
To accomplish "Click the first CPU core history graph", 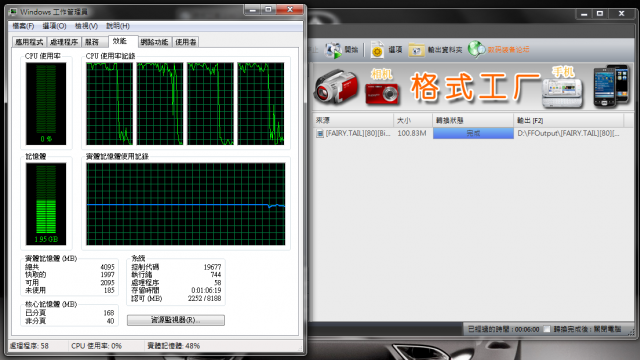I will (x=109, y=104).
